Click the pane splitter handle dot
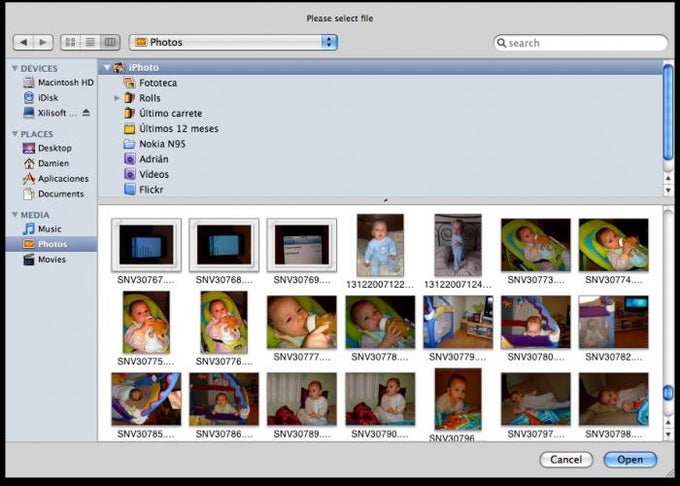Image resolution: width=680 pixels, height=486 pixels. pyautogui.click(x=386, y=200)
